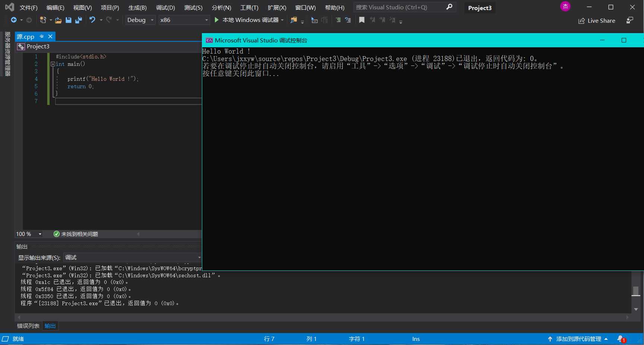Click the output panel scroll down arrow
The image size is (644, 345).
(x=636, y=309)
